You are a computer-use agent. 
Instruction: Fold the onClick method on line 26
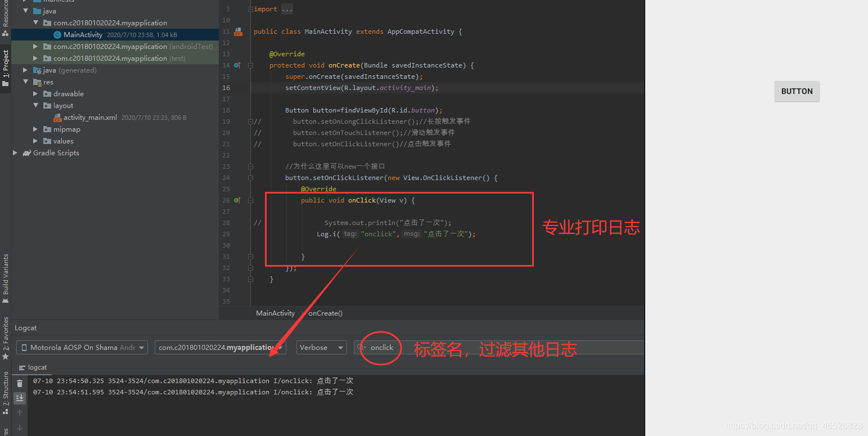tap(250, 200)
